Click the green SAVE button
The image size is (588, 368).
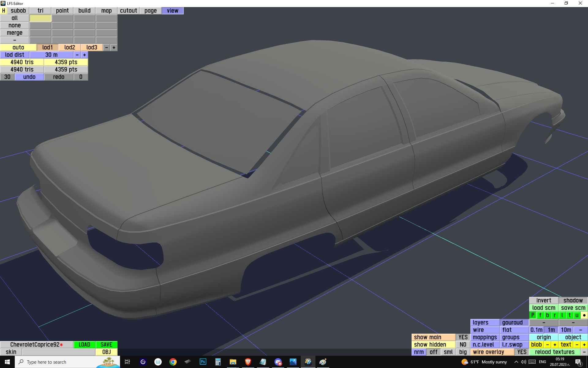[x=106, y=345]
